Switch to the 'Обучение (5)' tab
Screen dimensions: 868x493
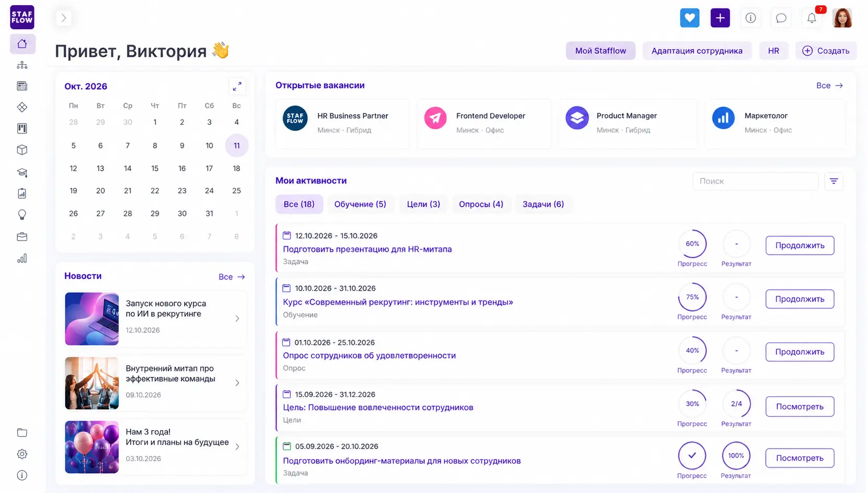[x=360, y=204]
